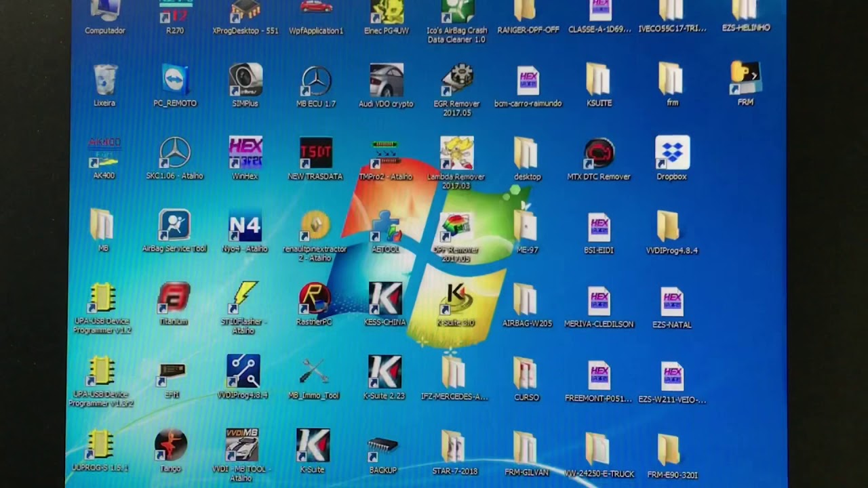Launch DPF Remover 2017.05
The height and width of the screenshot is (488, 868).
(456, 237)
